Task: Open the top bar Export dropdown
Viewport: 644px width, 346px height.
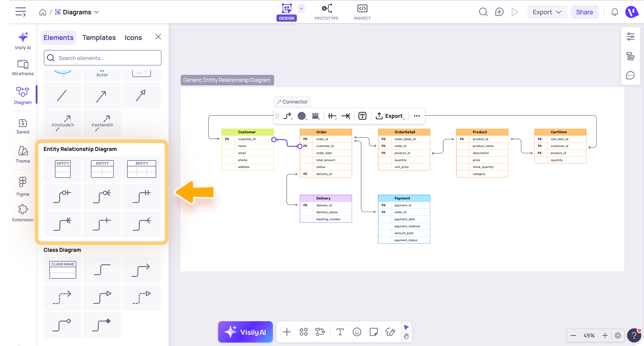Action: (x=547, y=12)
